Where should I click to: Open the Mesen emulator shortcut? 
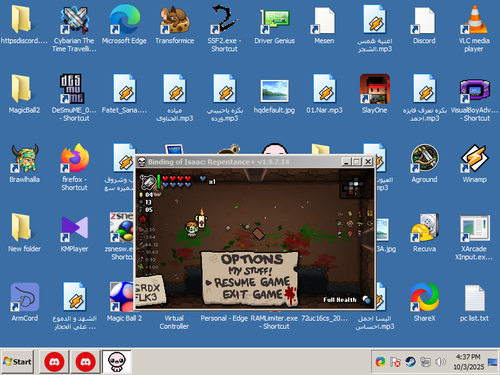[324, 21]
